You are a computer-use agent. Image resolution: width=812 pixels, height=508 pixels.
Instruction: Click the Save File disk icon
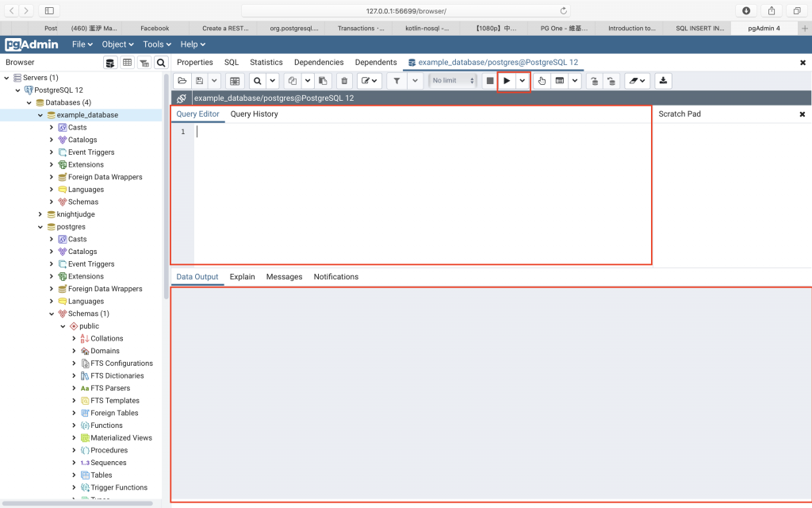[x=199, y=81]
